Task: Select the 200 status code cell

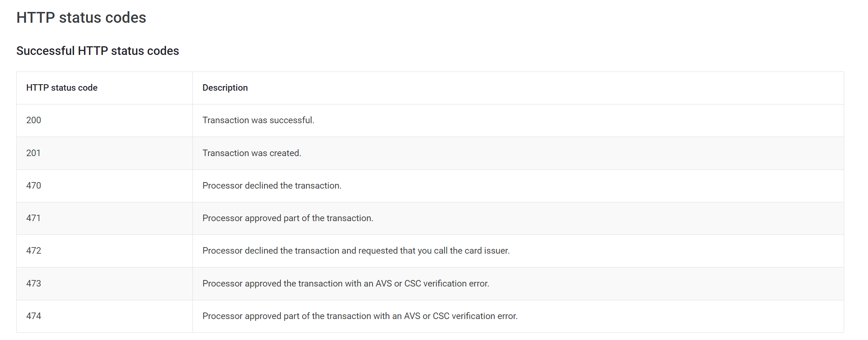Action: (x=34, y=120)
